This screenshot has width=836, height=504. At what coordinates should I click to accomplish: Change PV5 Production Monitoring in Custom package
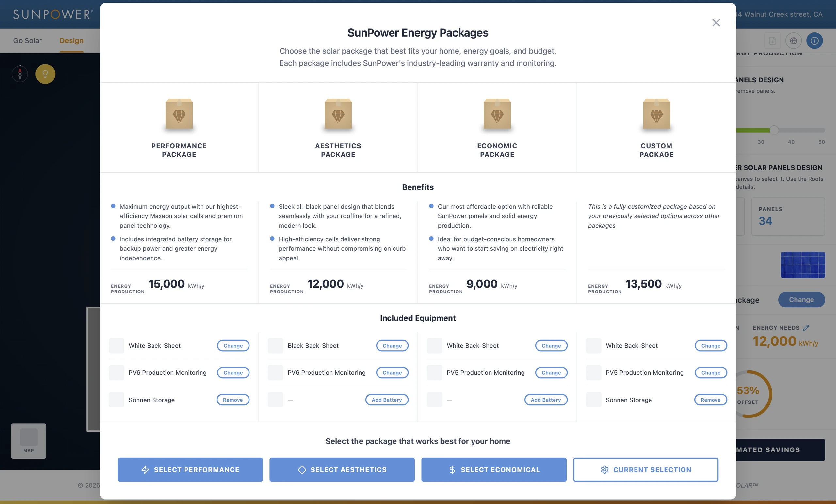(711, 372)
